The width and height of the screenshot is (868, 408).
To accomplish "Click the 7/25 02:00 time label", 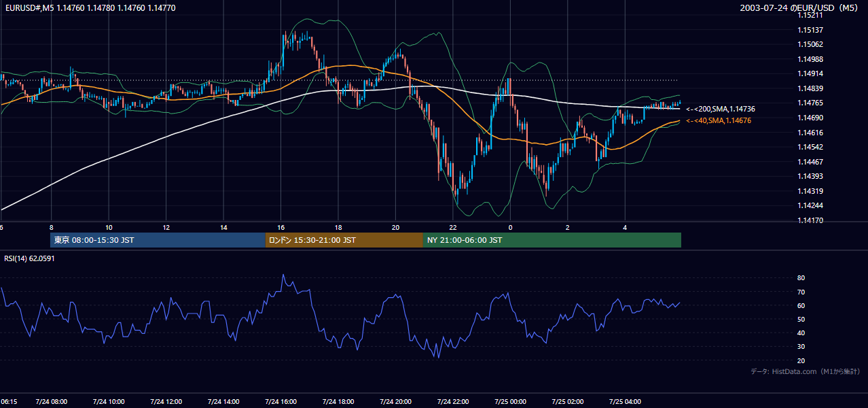I will tap(568, 402).
